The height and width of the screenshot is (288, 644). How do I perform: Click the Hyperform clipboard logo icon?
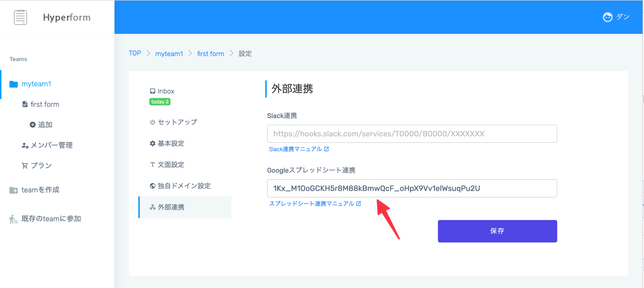tap(20, 17)
